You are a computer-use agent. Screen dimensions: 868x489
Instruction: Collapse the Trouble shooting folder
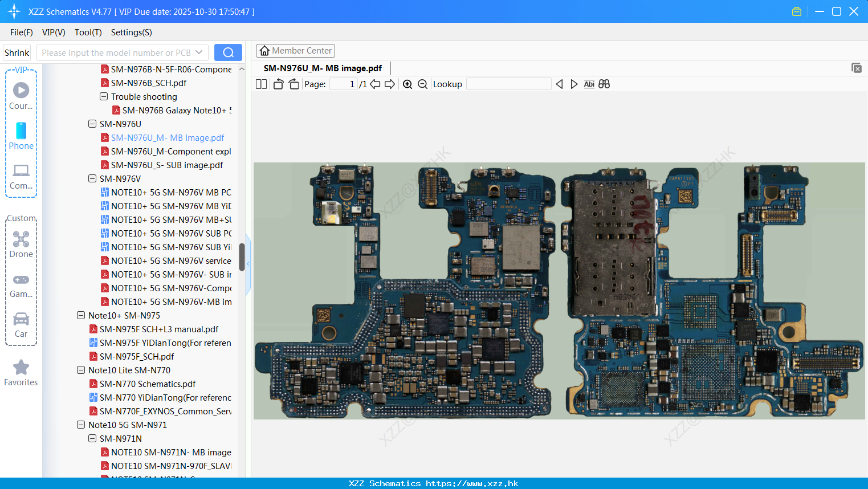pyautogui.click(x=104, y=96)
